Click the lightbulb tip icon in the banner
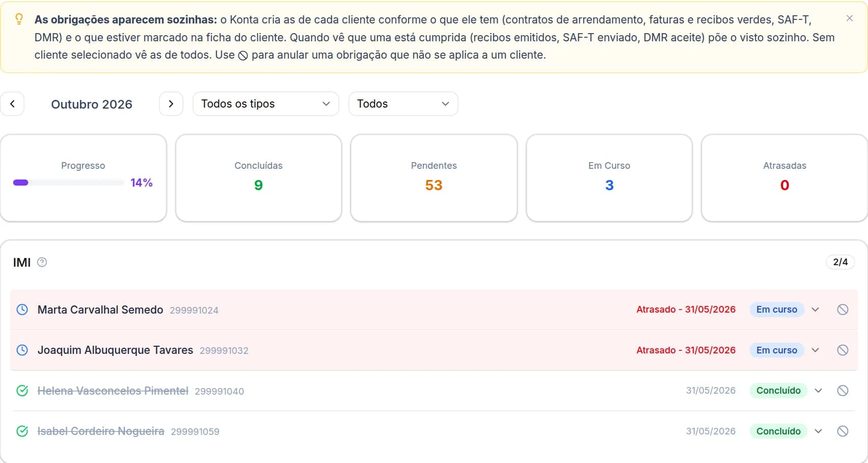 point(19,19)
